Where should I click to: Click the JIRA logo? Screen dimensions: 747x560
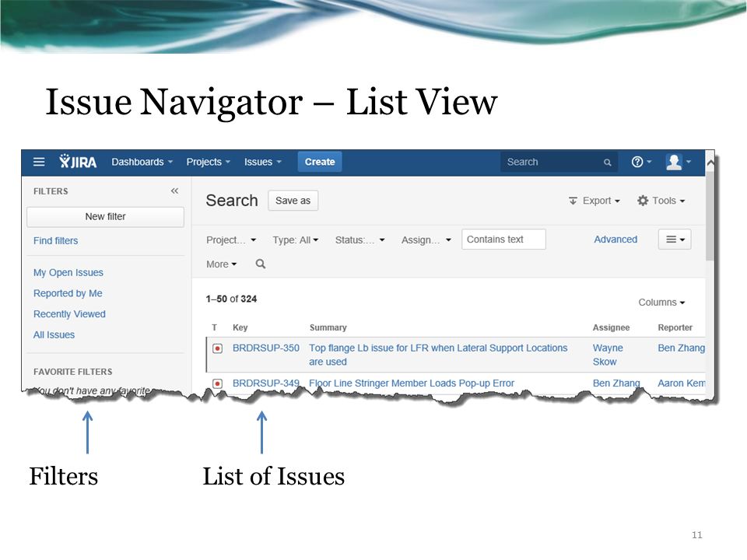(x=78, y=162)
